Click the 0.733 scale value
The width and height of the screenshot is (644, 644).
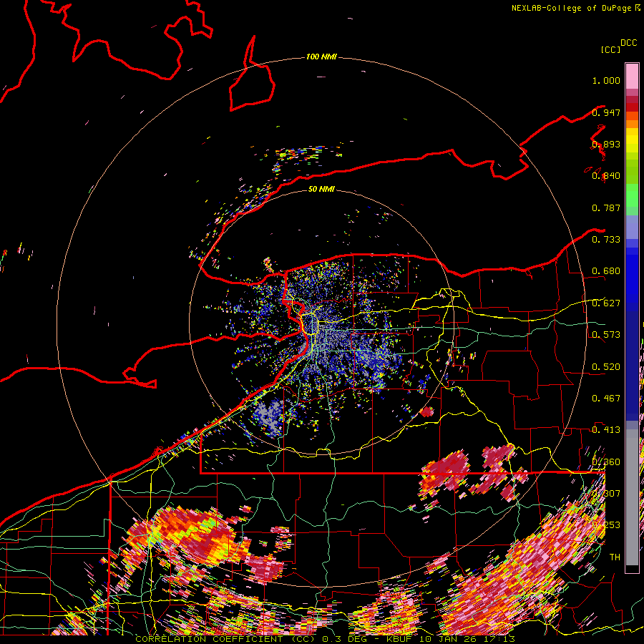tap(606, 240)
